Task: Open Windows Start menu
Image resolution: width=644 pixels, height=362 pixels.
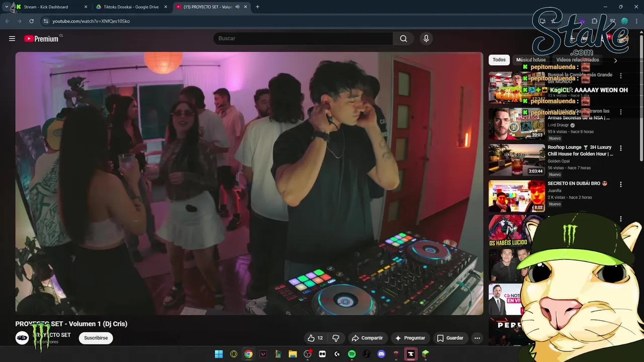Action: pos(219,354)
